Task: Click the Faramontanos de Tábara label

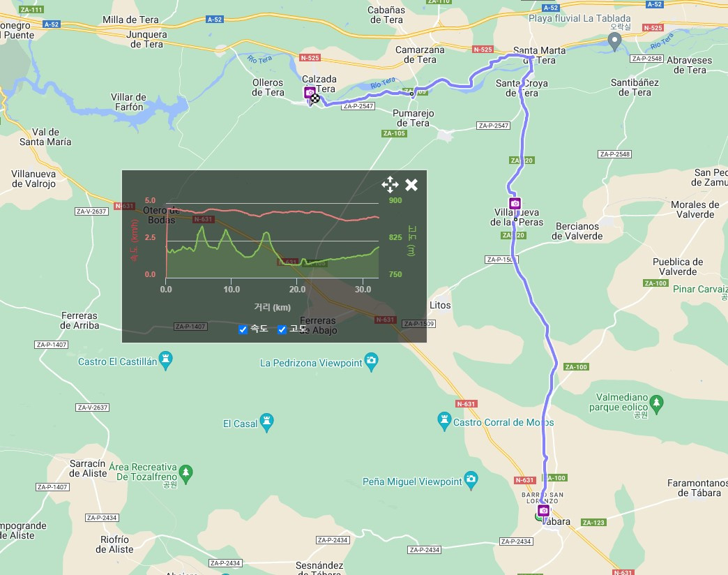Action: point(697,488)
